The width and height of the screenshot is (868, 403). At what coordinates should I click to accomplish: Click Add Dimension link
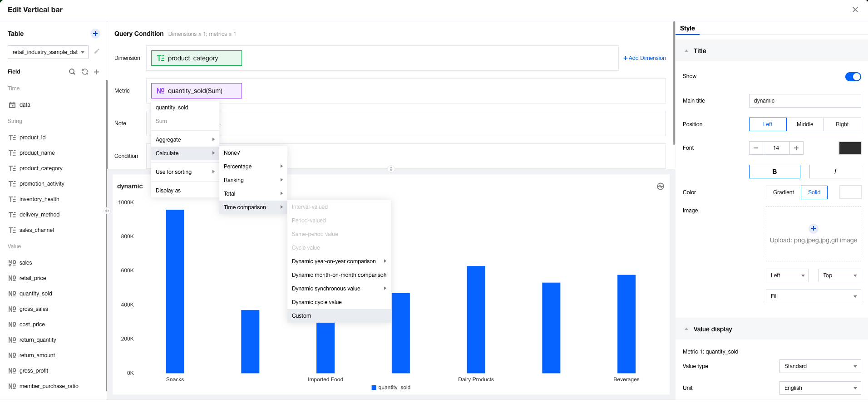point(645,58)
